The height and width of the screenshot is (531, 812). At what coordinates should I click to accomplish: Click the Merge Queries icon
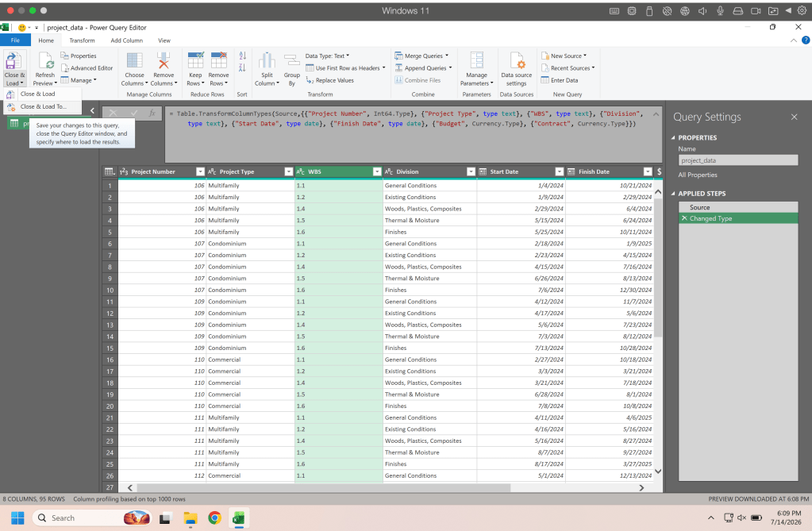click(398, 56)
